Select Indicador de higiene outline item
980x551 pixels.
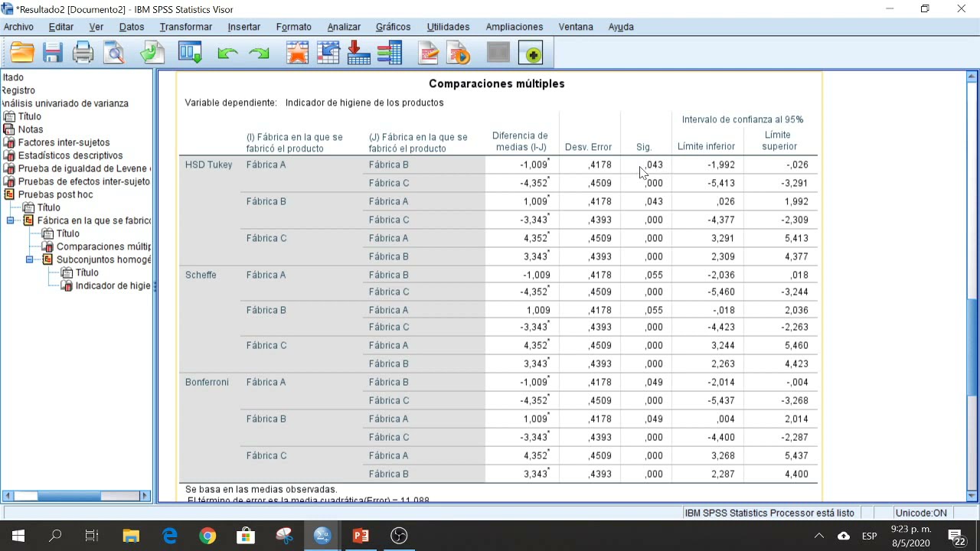pyautogui.click(x=106, y=285)
